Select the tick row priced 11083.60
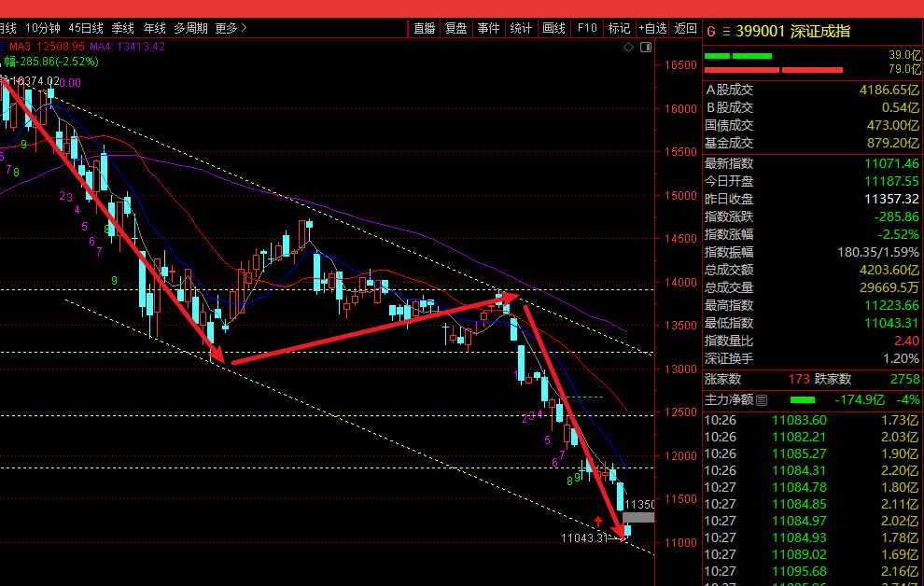This screenshot has height=586, width=924. tap(813, 421)
